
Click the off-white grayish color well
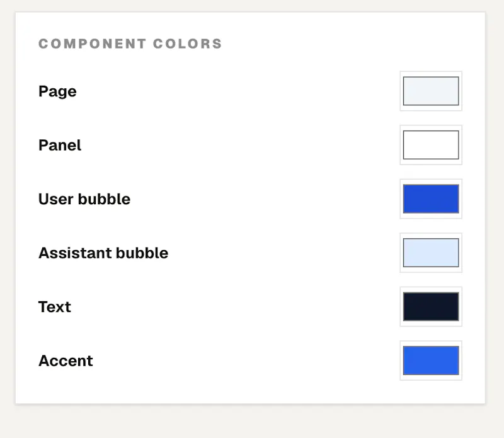431,91
